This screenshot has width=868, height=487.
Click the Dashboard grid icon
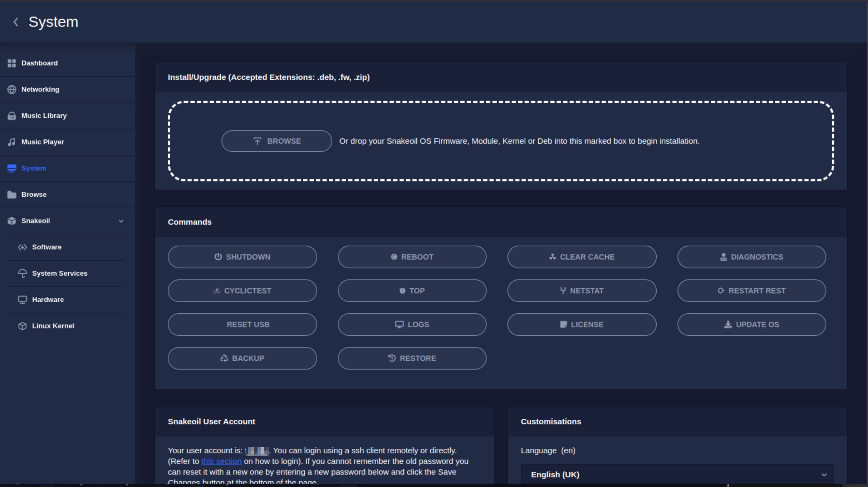(12, 63)
